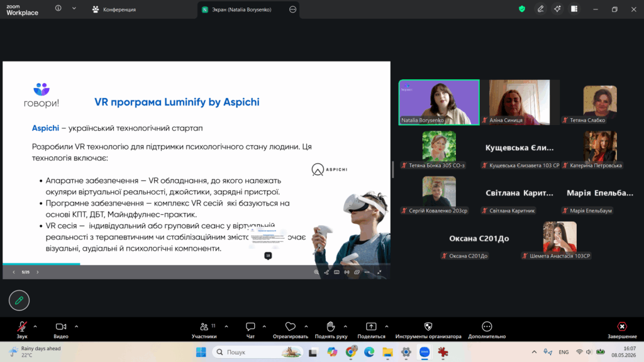Click the green encryption shield icon
The width and height of the screenshot is (644, 362).
point(521,9)
